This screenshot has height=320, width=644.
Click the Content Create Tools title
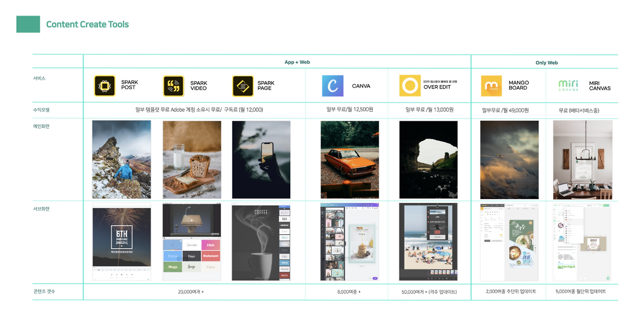point(88,24)
